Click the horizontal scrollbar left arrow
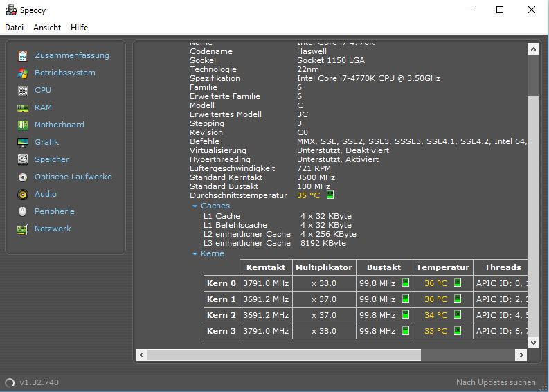Viewport: 549px width, 392px height. point(141,355)
